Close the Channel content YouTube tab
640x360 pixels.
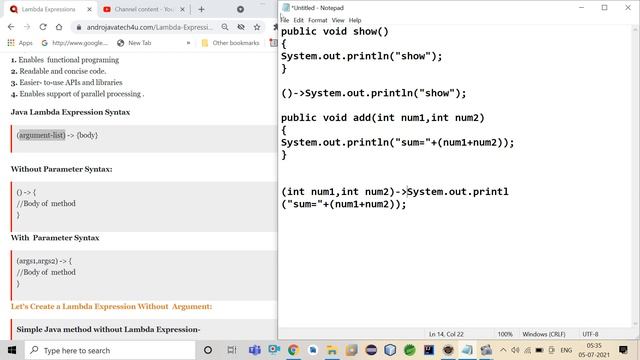click(x=182, y=9)
